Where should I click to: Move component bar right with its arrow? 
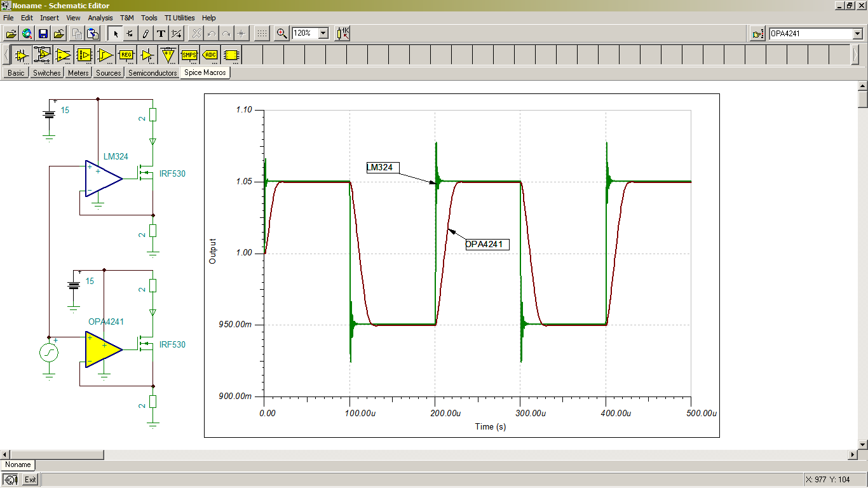click(x=855, y=55)
